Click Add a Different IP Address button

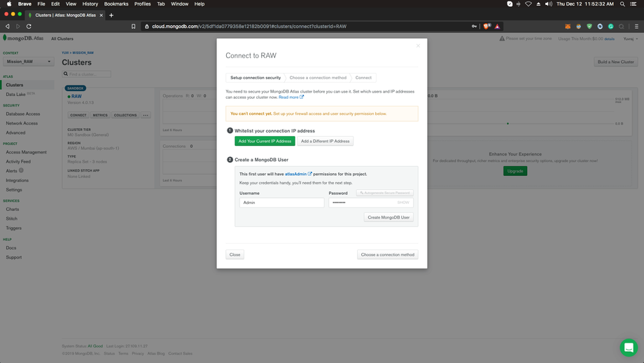tap(325, 141)
